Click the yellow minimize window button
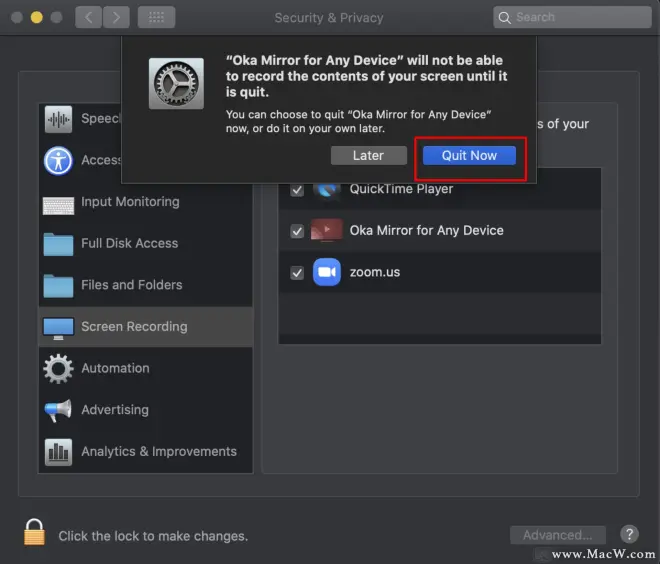Image resolution: width=660 pixels, height=564 pixels. pyautogui.click(x=37, y=17)
